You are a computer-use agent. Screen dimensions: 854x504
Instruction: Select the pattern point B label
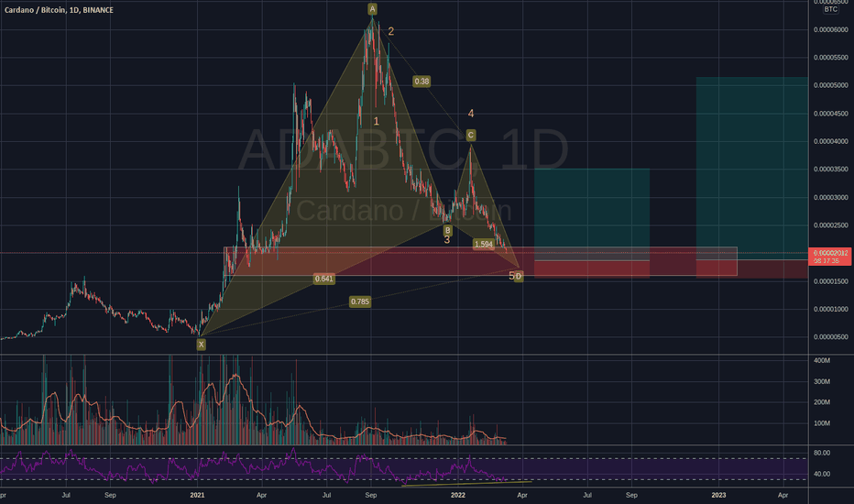(x=448, y=231)
